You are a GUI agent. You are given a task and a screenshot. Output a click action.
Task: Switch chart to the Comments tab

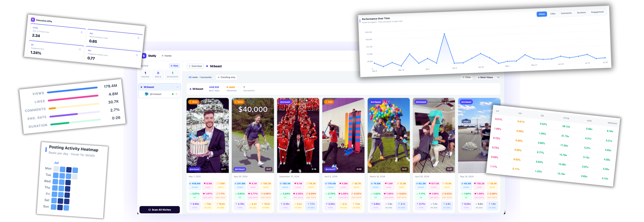pos(566,13)
